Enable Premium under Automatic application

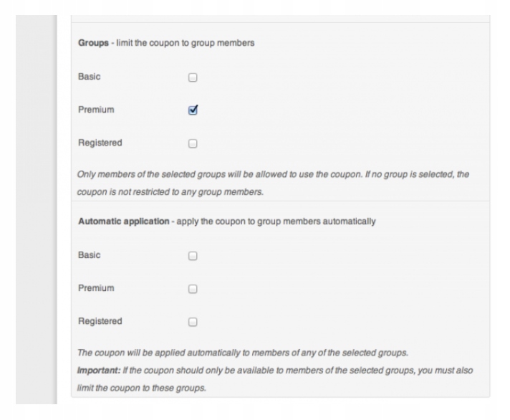click(x=192, y=287)
